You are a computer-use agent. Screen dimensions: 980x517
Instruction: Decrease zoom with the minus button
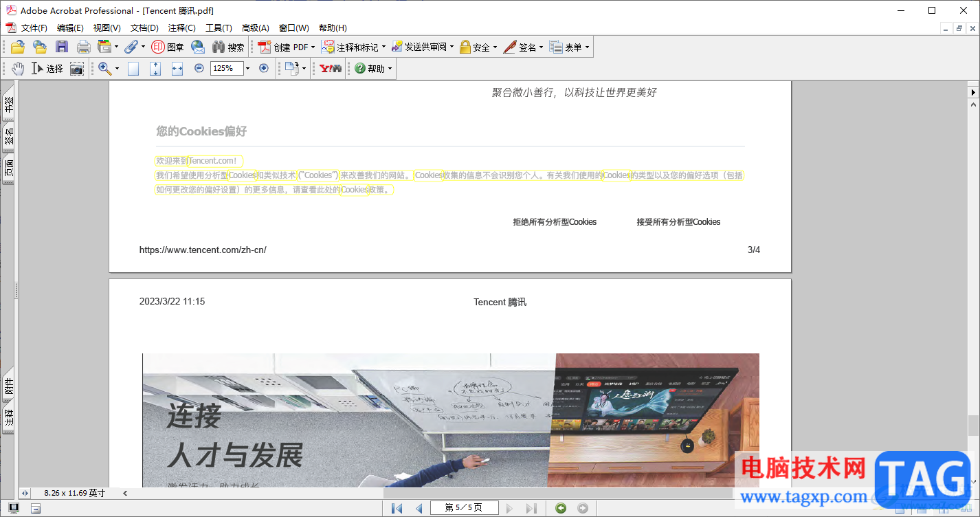click(199, 68)
